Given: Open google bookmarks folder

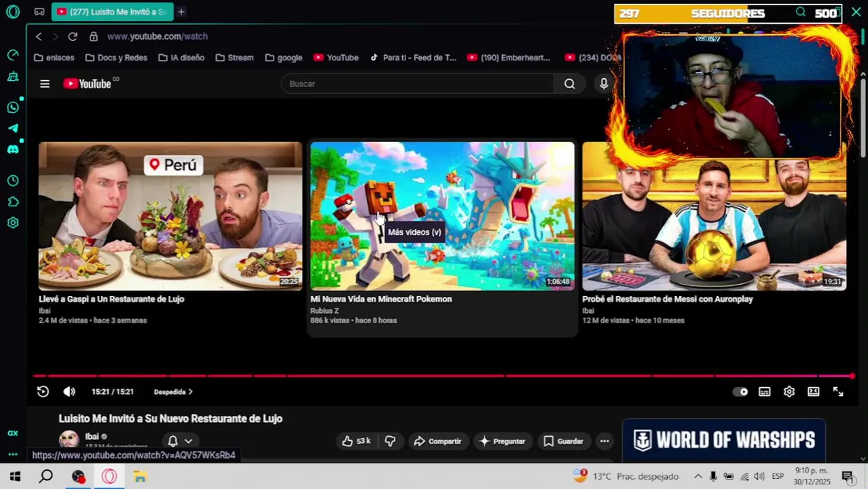Looking at the screenshot, I should point(284,58).
